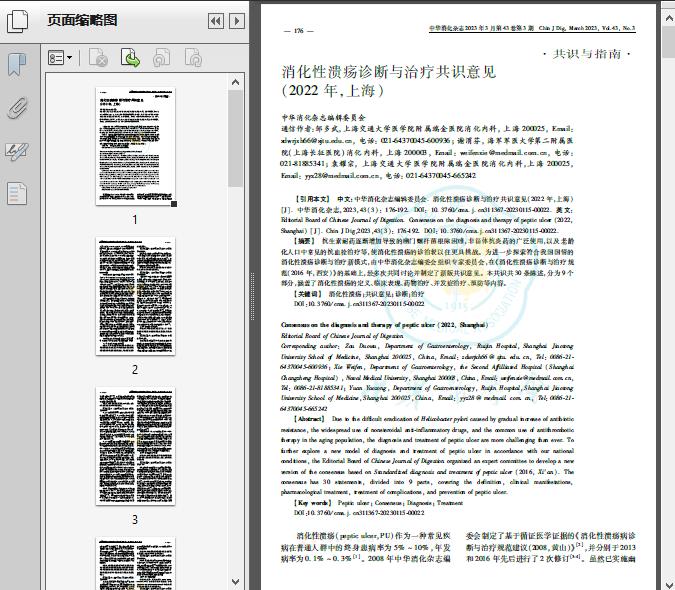Viewport: 675px width, 590px height.
Task: Click the [Key words] English heading
Action: [313, 503]
